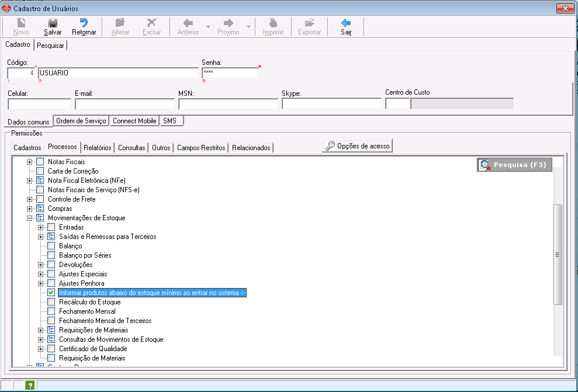Click the Cadastro de Usuários window icon
The height and width of the screenshot is (392, 578).
coord(6,8)
